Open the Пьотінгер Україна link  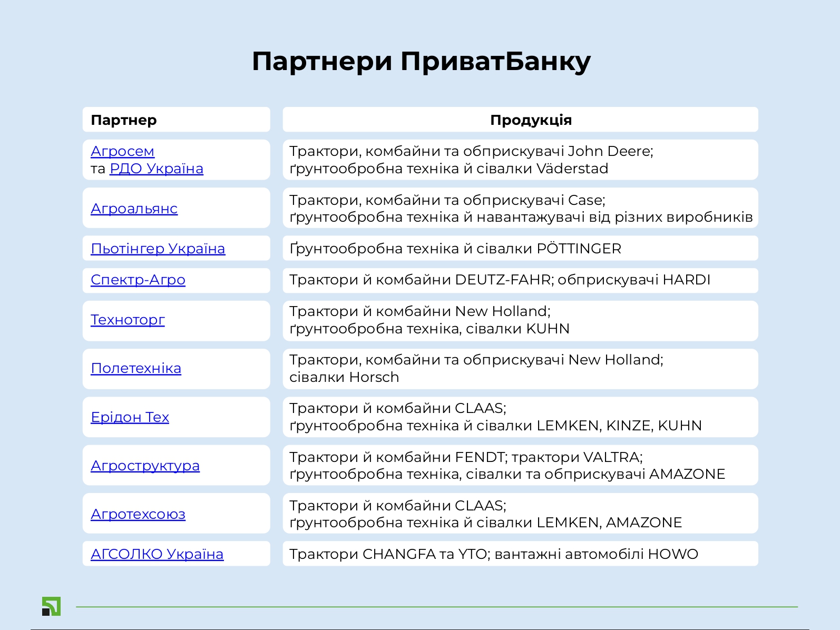158,249
